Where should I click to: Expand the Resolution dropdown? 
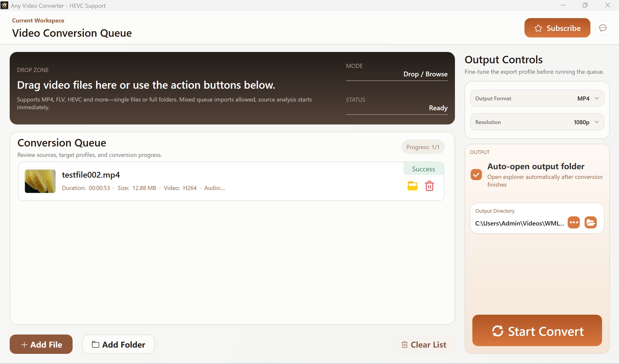click(x=537, y=122)
